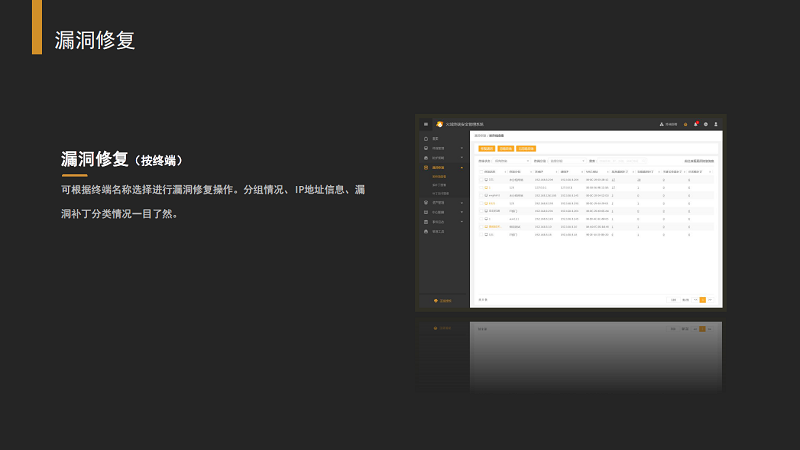Screen dimensions: 800x450
Task: Tick the select-all checkbox in table header
Action: coord(481,171)
